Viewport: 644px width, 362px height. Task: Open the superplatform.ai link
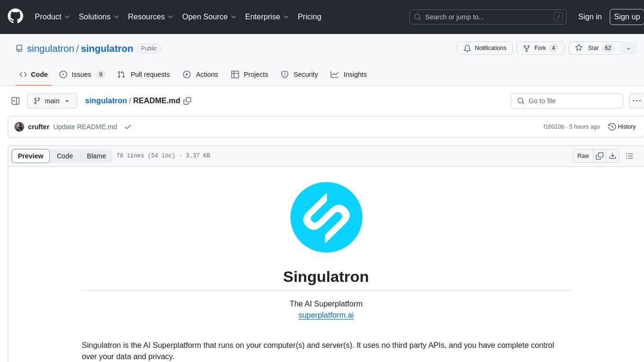click(326, 315)
